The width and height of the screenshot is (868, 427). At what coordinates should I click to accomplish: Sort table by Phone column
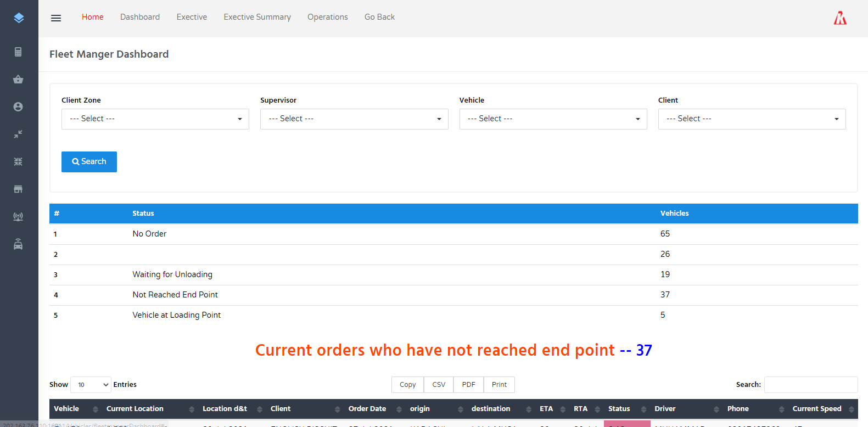[755, 409]
